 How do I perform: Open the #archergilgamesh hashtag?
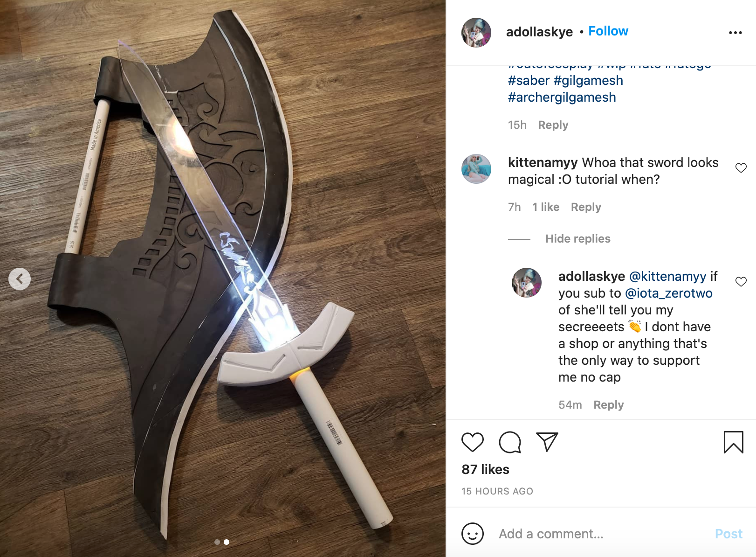point(562,97)
